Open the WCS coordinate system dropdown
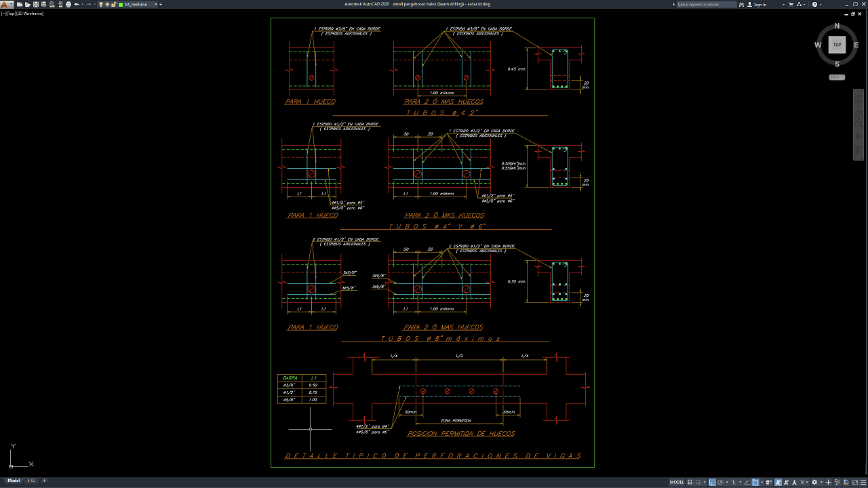 point(837,77)
